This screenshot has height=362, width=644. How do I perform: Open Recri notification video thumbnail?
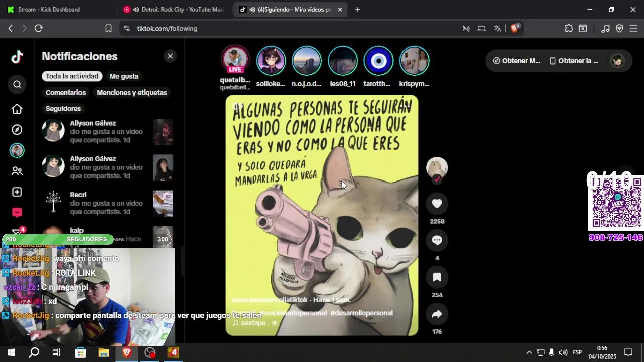click(163, 203)
